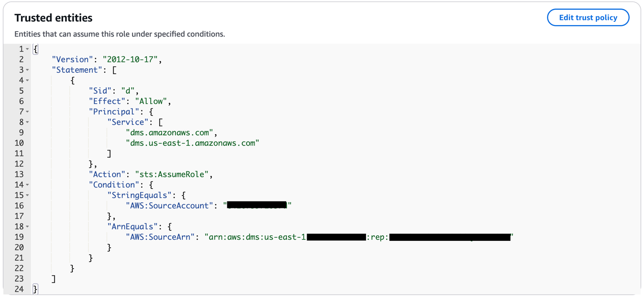This screenshot has height=297, width=644.
Task: Place cursor in the "2012-10-17" version string
Action: 130,59
